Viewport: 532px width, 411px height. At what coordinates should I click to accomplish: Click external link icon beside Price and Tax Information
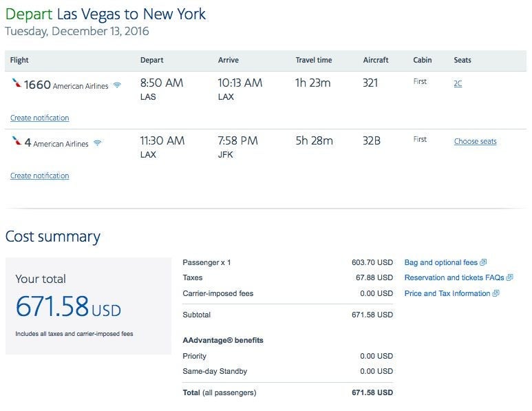pyautogui.click(x=496, y=293)
